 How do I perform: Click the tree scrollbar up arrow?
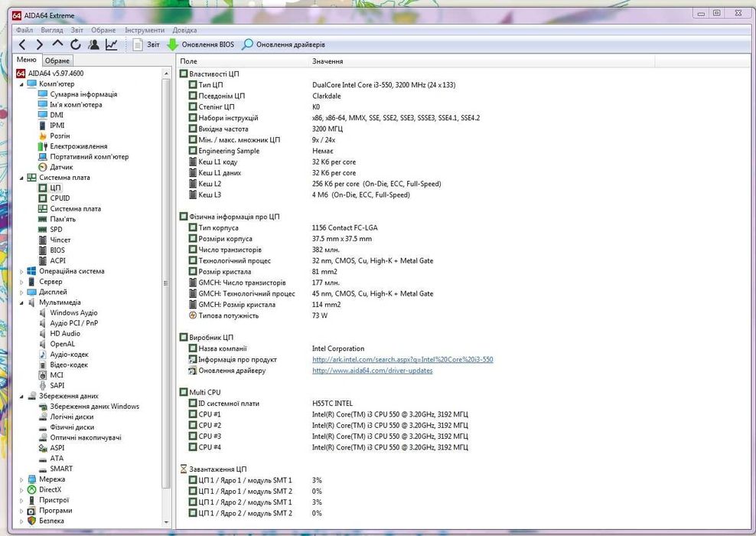166,74
